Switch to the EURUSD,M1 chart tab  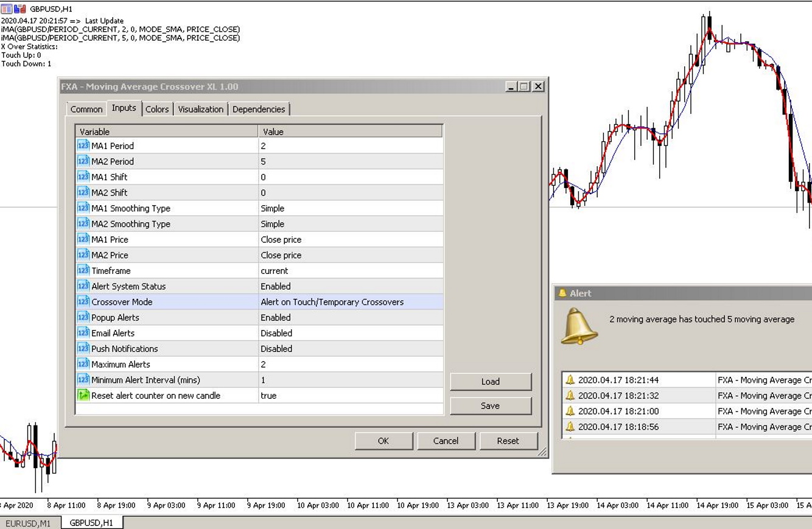[29, 523]
